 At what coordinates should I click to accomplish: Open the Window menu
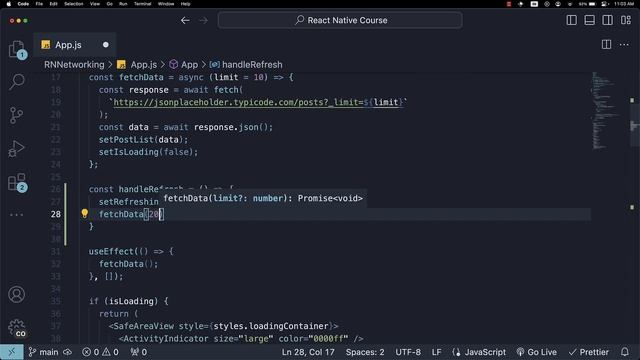[166, 4]
